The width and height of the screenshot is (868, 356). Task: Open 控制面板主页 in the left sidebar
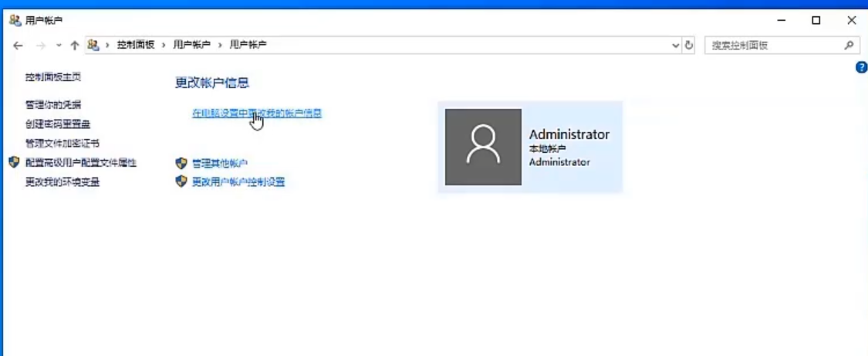coord(52,77)
